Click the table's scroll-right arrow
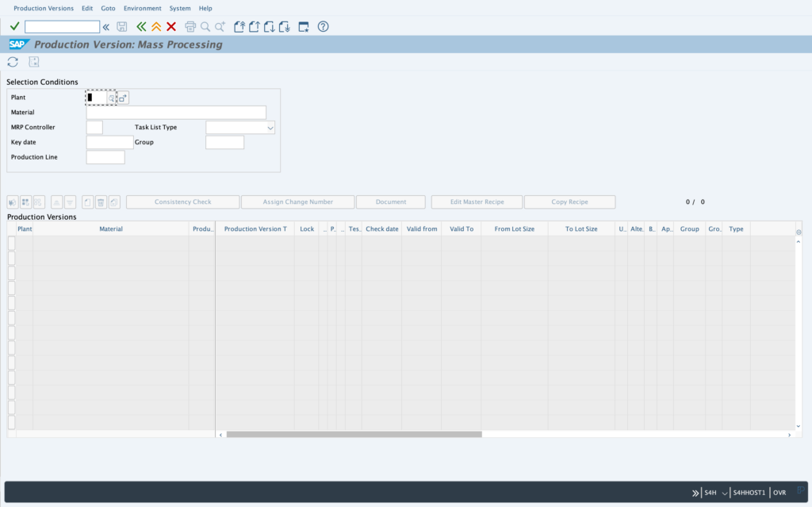The width and height of the screenshot is (812, 507). tap(789, 435)
